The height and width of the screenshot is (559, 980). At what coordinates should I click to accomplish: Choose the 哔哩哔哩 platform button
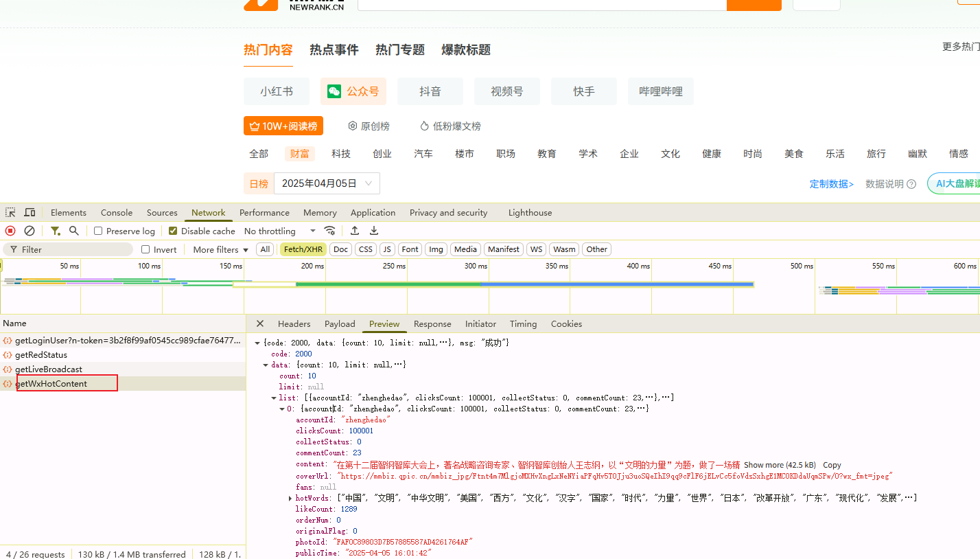(x=661, y=91)
